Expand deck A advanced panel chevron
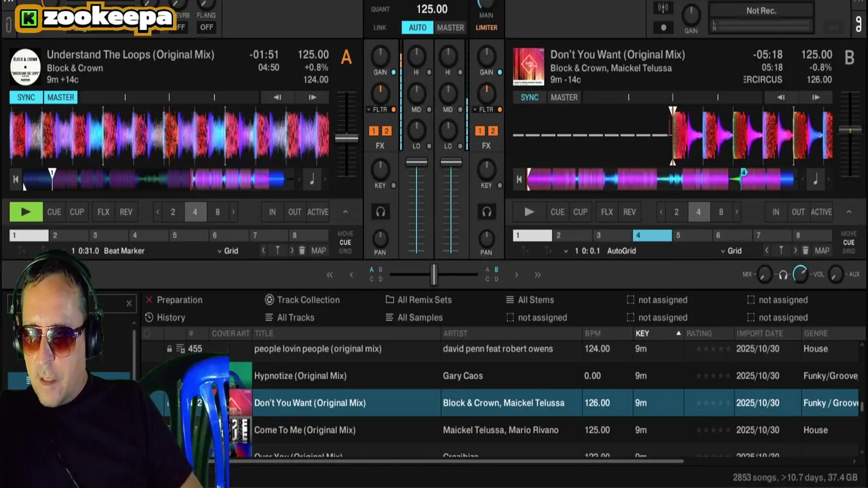This screenshot has height=488, width=868. pyautogui.click(x=345, y=212)
